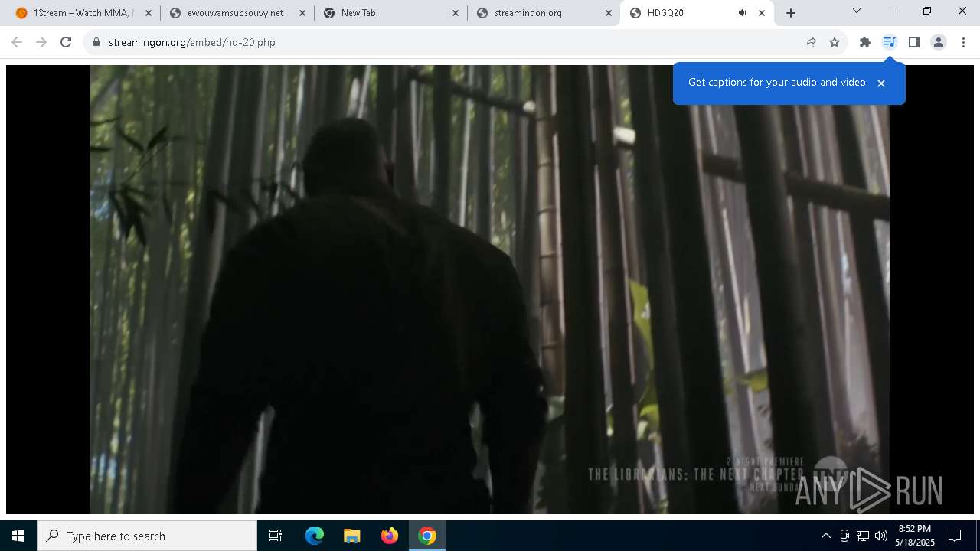The image size is (980, 551).
Task: Reload the current page
Action: pyautogui.click(x=66, y=42)
